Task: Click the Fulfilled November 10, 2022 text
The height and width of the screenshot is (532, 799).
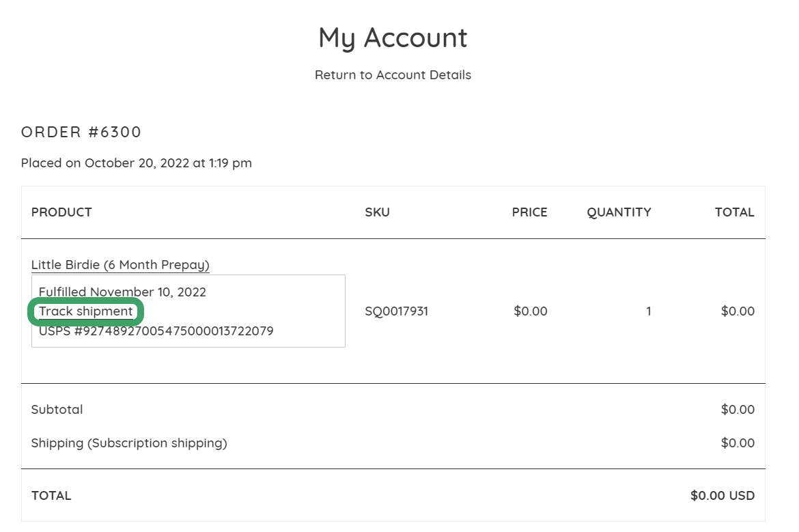Action: pos(122,292)
